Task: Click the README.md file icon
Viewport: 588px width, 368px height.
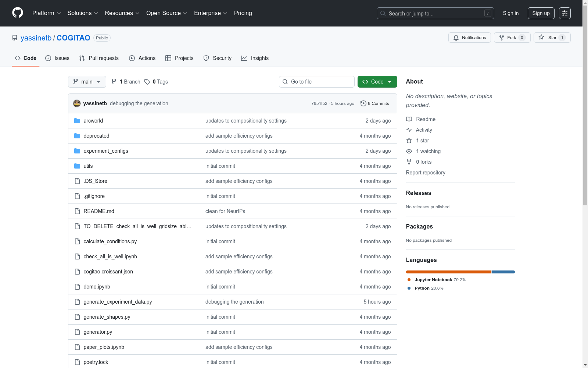Action: tap(77, 211)
